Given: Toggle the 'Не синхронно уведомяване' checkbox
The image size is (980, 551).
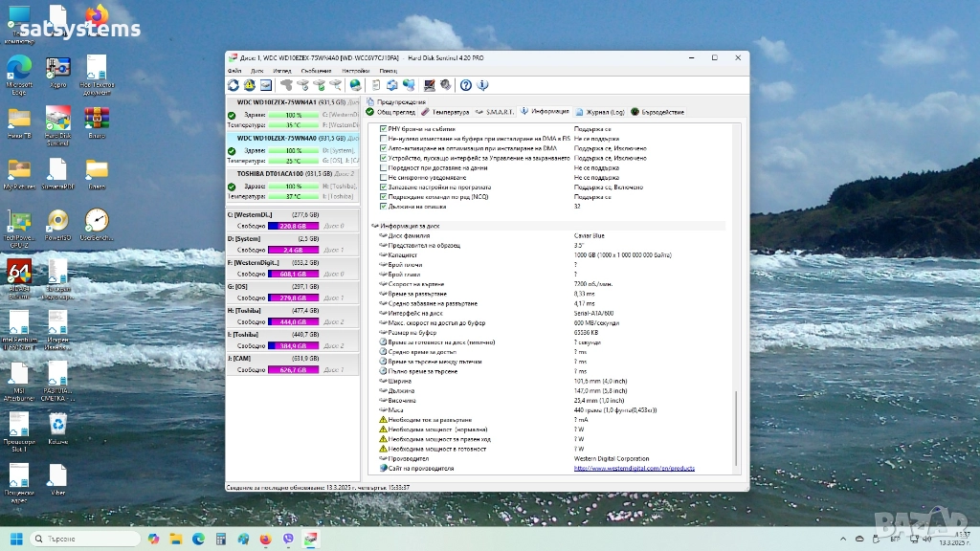Looking at the screenshot, I should coord(384,177).
